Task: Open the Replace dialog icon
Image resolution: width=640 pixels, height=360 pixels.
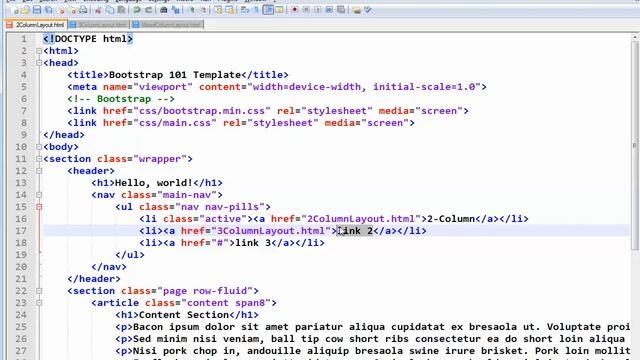Action: pos(176,10)
